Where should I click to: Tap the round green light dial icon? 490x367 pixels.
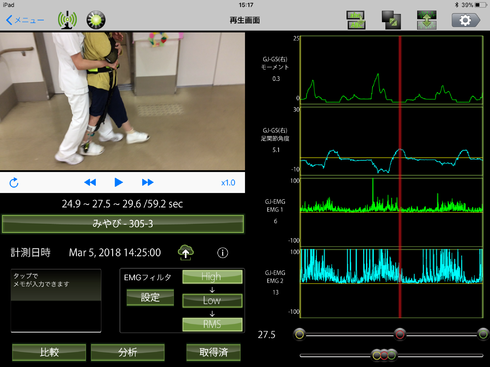point(96,20)
